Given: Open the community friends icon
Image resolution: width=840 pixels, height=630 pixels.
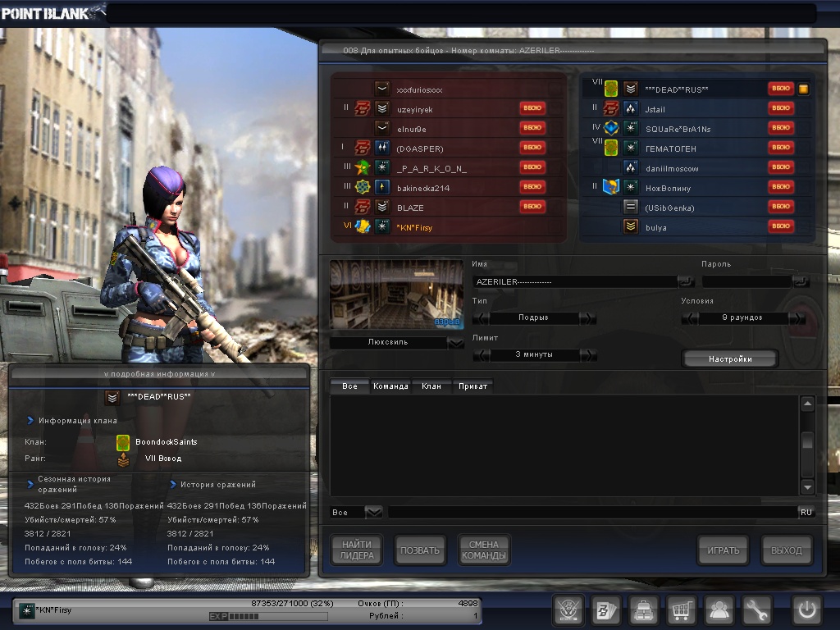Looking at the screenshot, I should coord(719,609).
